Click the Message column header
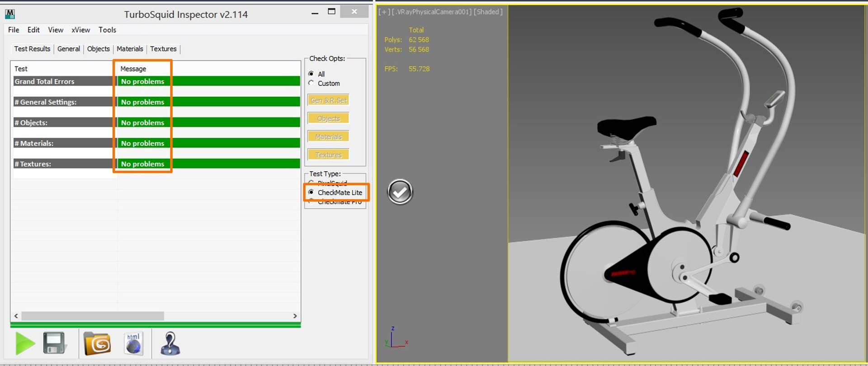868x366 pixels. tap(133, 69)
